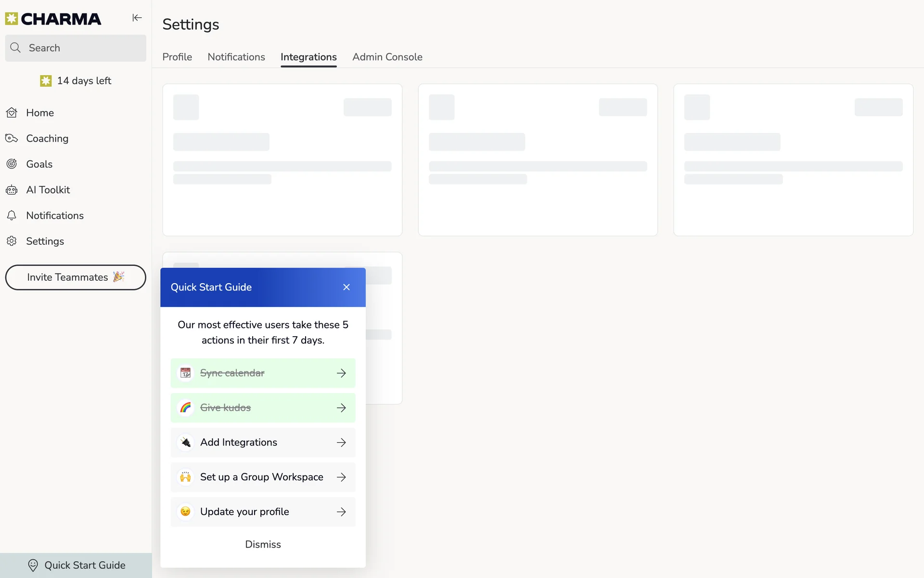Image resolution: width=924 pixels, height=578 pixels.
Task: Click the Charma logo
Action: [x=53, y=19]
